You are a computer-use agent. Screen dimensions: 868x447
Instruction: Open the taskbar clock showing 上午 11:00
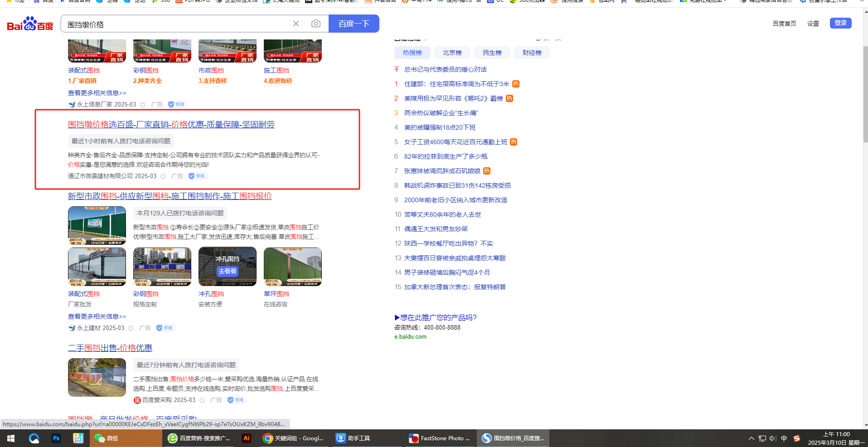(836, 438)
